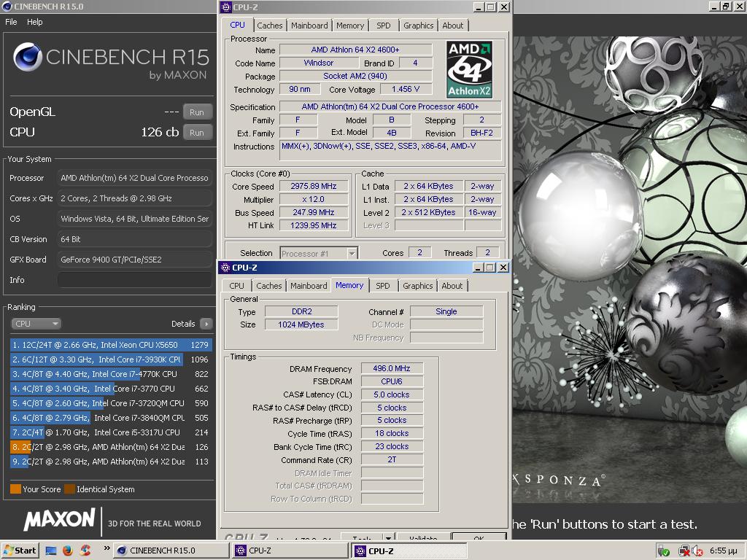747x560 pixels.
Task: Click the network connection tray icon
Action: 684,551
